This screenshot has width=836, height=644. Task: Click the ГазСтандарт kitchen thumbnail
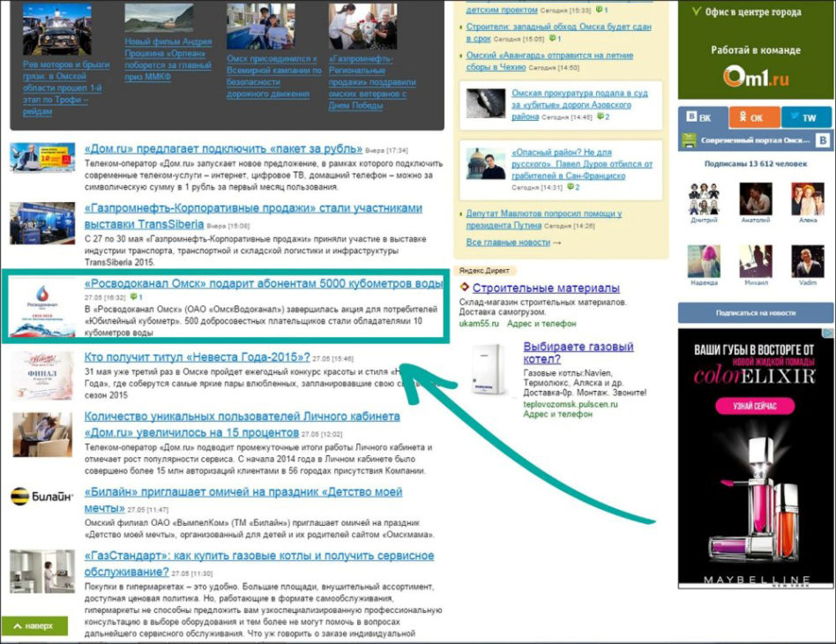coord(42,572)
